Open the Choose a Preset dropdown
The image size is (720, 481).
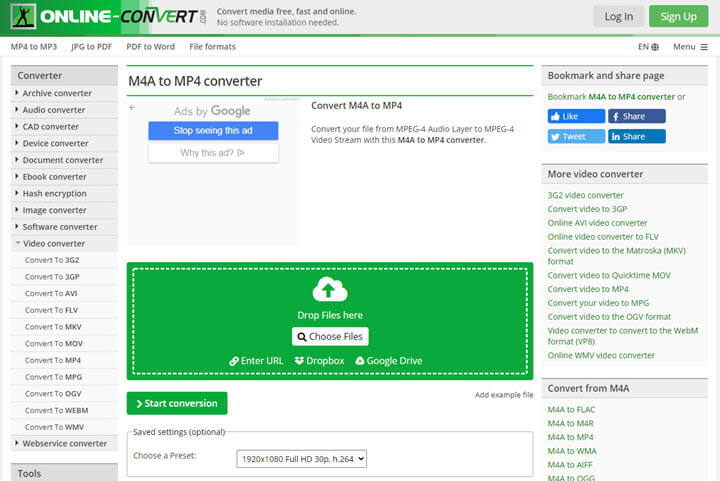coord(301,459)
